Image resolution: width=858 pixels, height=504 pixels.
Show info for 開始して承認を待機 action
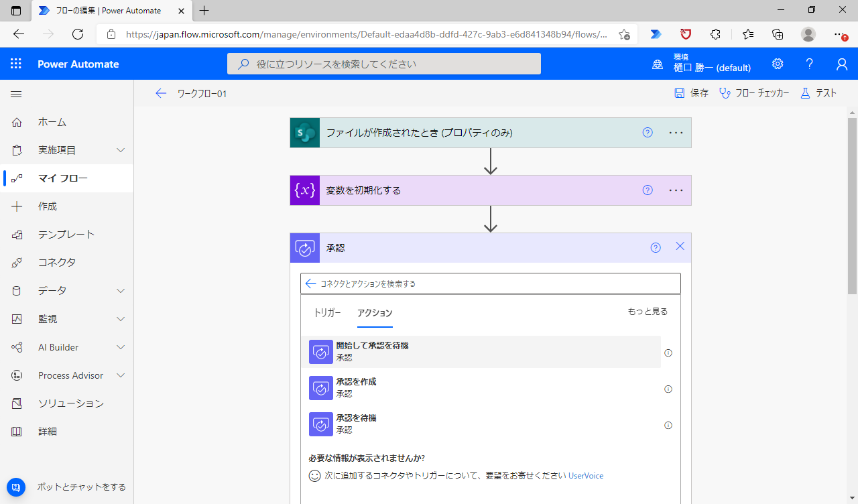click(668, 353)
